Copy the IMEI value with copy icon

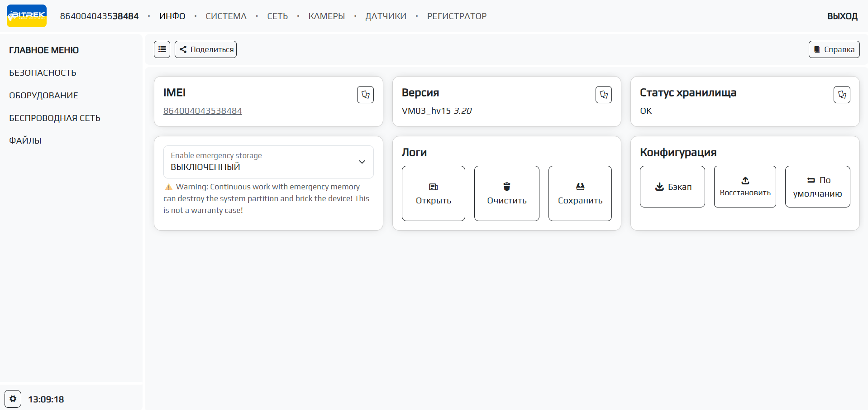[365, 95]
